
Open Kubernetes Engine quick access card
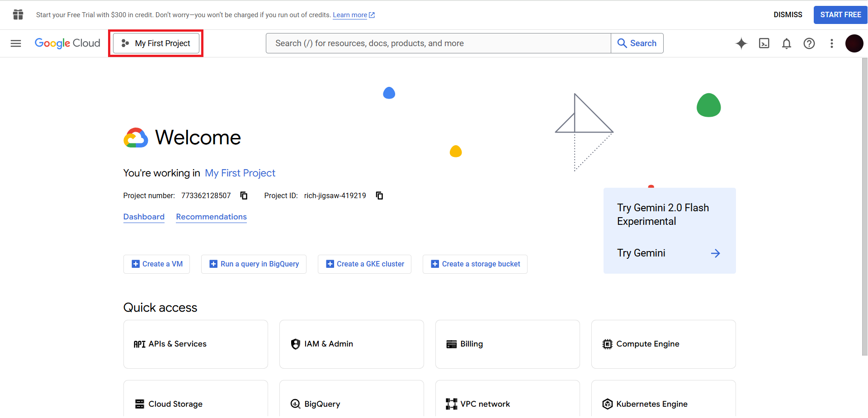point(664,399)
